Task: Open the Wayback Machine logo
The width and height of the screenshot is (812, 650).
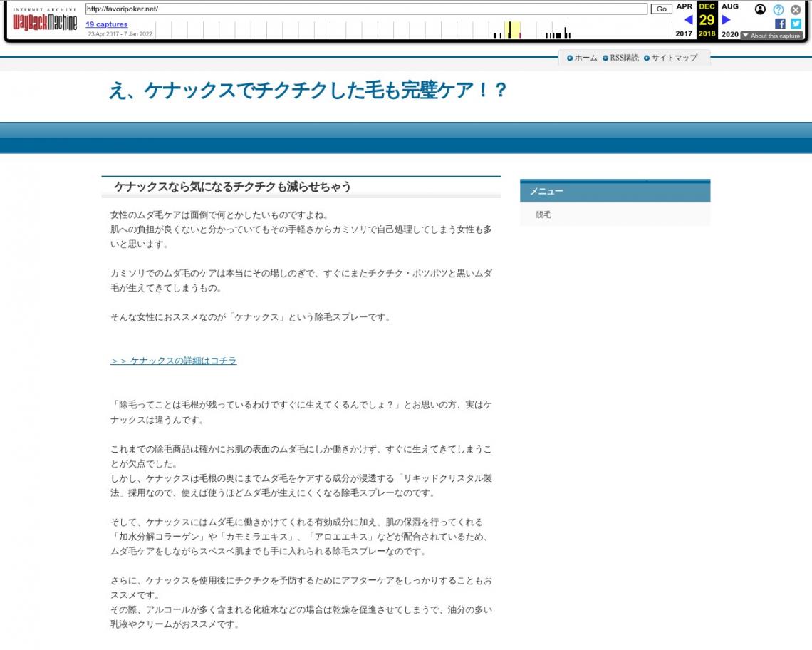Action: [x=45, y=20]
